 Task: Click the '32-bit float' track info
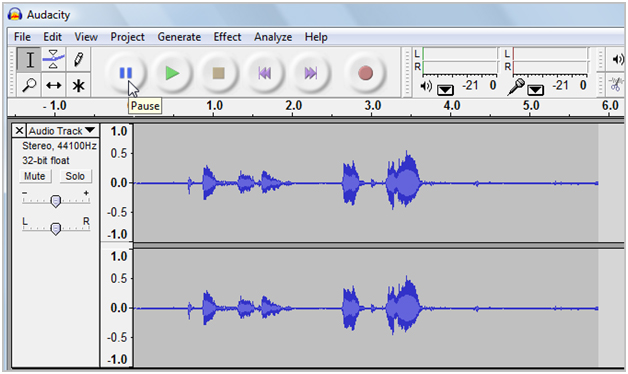tap(46, 161)
